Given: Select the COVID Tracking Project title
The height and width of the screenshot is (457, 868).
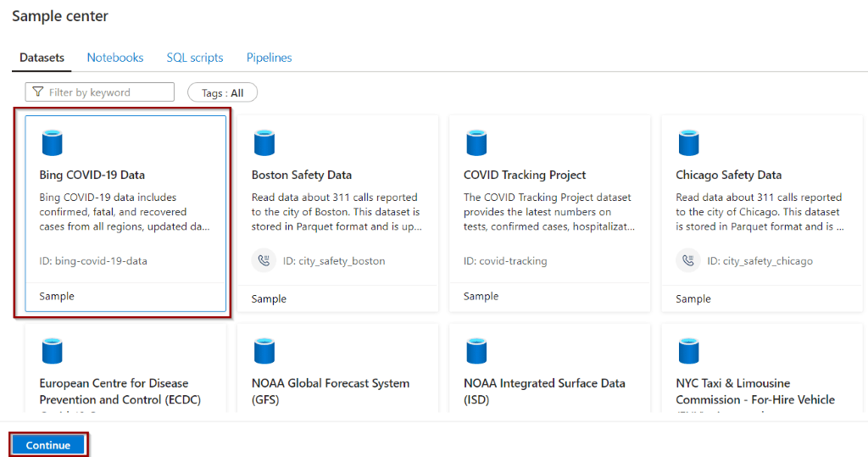Looking at the screenshot, I should pos(525,175).
